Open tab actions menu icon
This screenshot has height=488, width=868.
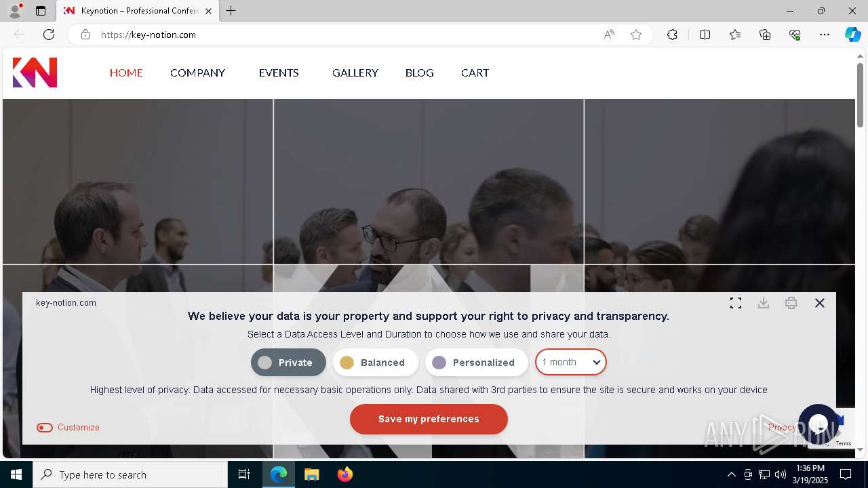click(41, 11)
